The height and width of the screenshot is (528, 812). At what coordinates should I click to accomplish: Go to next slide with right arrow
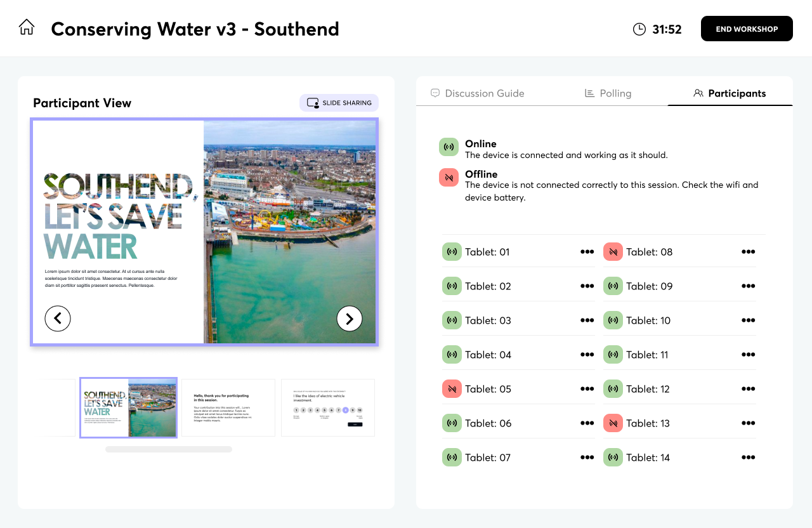tap(350, 319)
